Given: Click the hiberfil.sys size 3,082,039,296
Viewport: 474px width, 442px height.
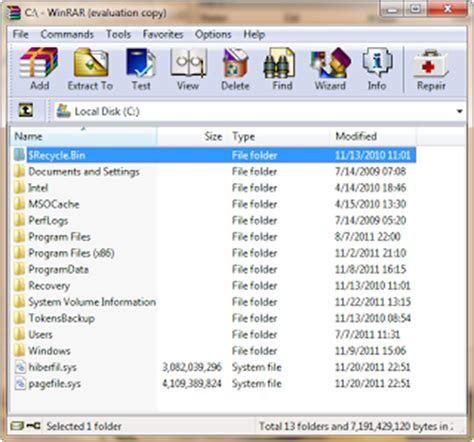Looking at the screenshot, I should tap(192, 367).
